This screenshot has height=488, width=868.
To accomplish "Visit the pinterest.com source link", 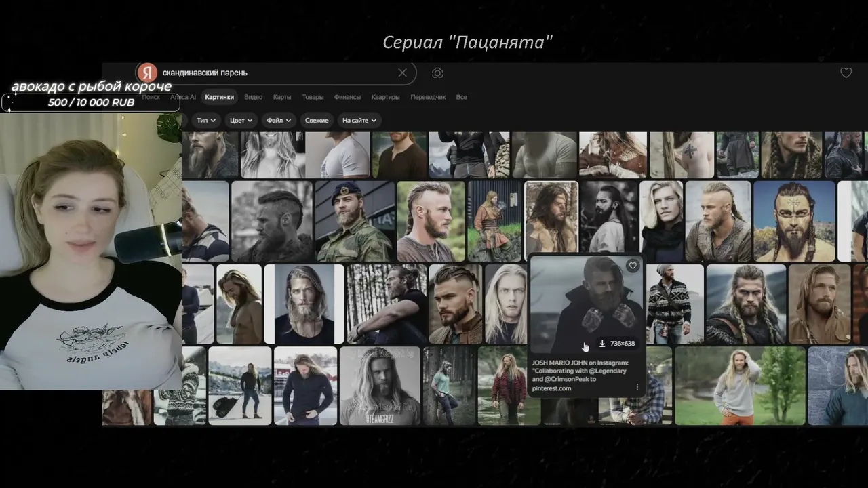I will pyautogui.click(x=551, y=388).
